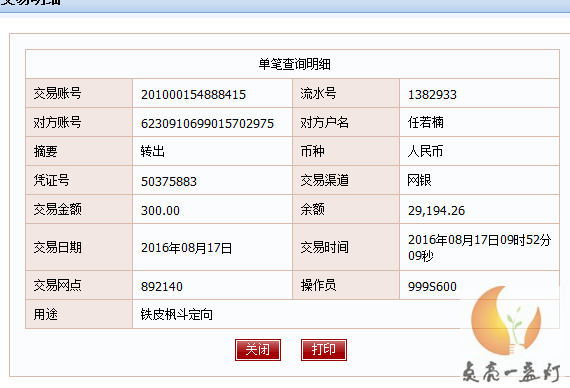
Task: Select counterparty account 6230910699015702975
Action: tap(207, 124)
